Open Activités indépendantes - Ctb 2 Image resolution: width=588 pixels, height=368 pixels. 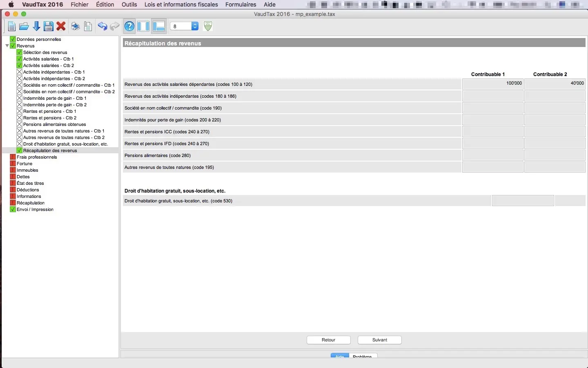pos(54,79)
